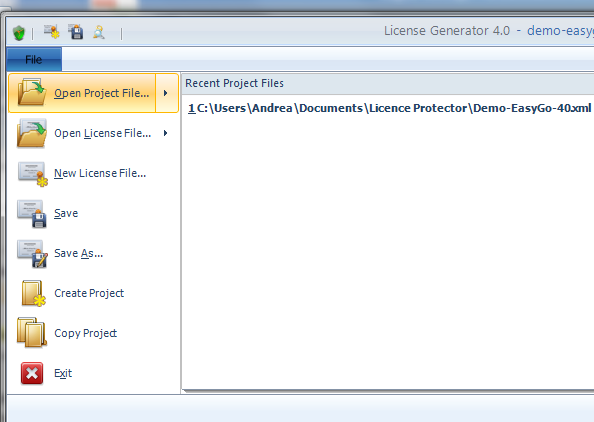Image resolution: width=594 pixels, height=422 pixels.
Task: Click the red Exit cross icon
Action: point(32,373)
